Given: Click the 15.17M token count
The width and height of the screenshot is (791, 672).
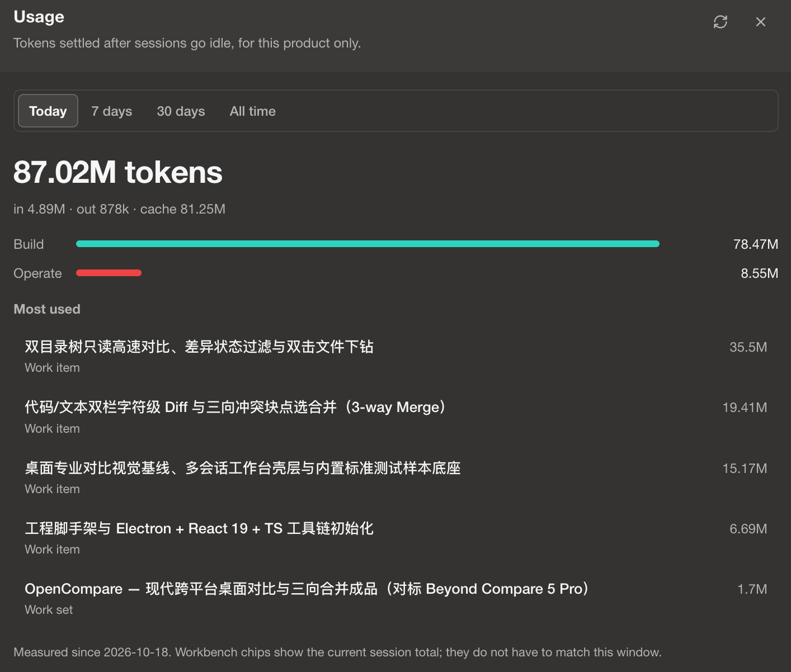Looking at the screenshot, I should pos(745,468).
